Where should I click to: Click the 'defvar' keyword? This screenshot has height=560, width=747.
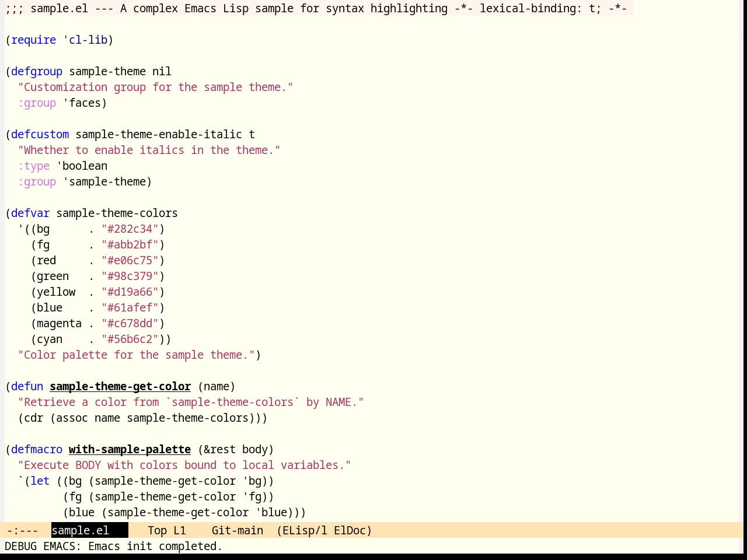[x=30, y=213]
